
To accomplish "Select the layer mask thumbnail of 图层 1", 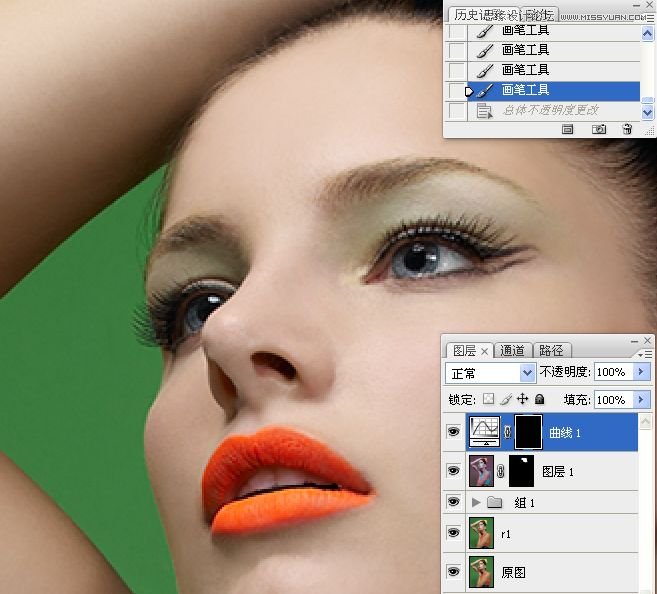I will [521, 471].
